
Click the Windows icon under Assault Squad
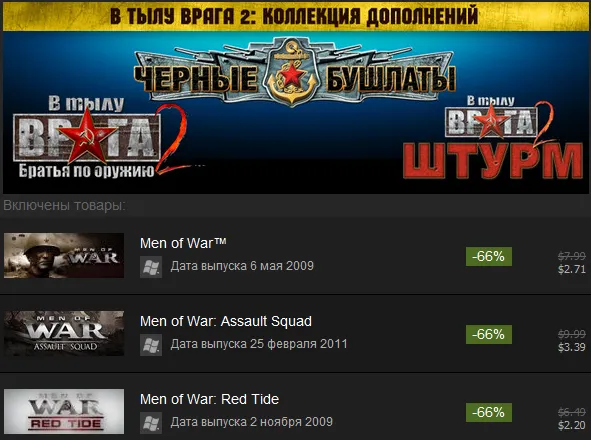[x=151, y=345]
